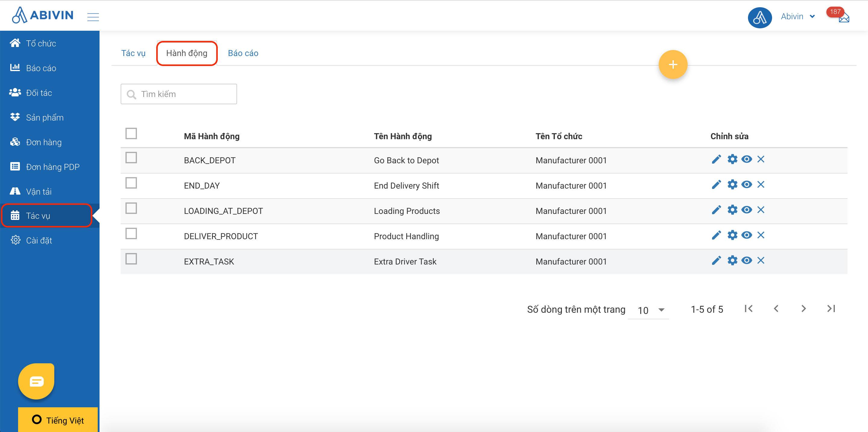Check the EXTRA_TASK row checkbox
The image size is (868, 432).
[131, 259]
